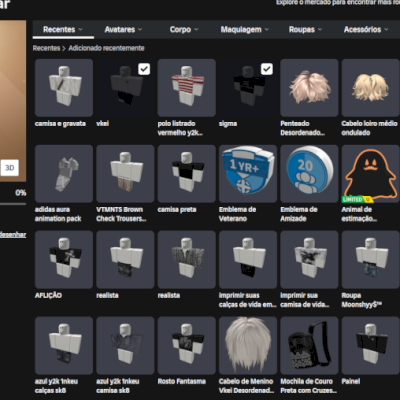The image size is (400, 400).
Task: Click the Painel item label
Action: coord(351,381)
